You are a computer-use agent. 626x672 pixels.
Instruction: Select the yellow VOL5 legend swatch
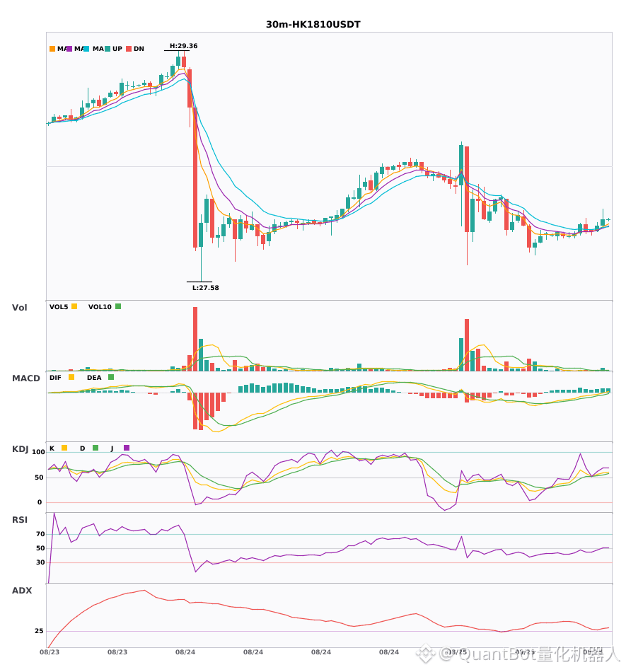pos(74,306)
